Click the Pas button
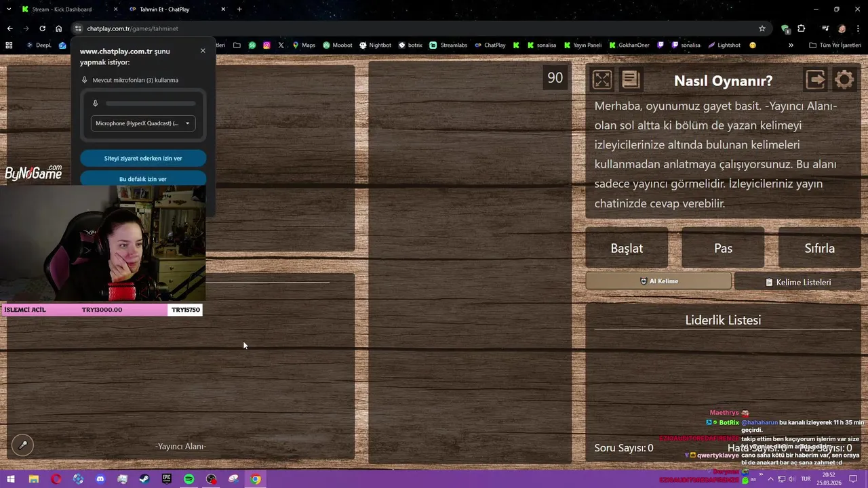The height and width of the screenshot is (488, 868). pos(723,248)
